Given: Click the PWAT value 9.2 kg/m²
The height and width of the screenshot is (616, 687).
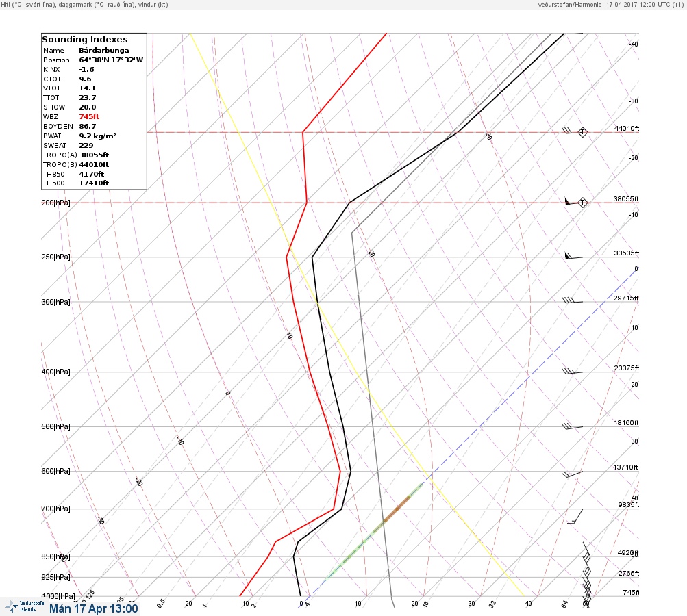Looking at the screenshot, I should [97, 136].
